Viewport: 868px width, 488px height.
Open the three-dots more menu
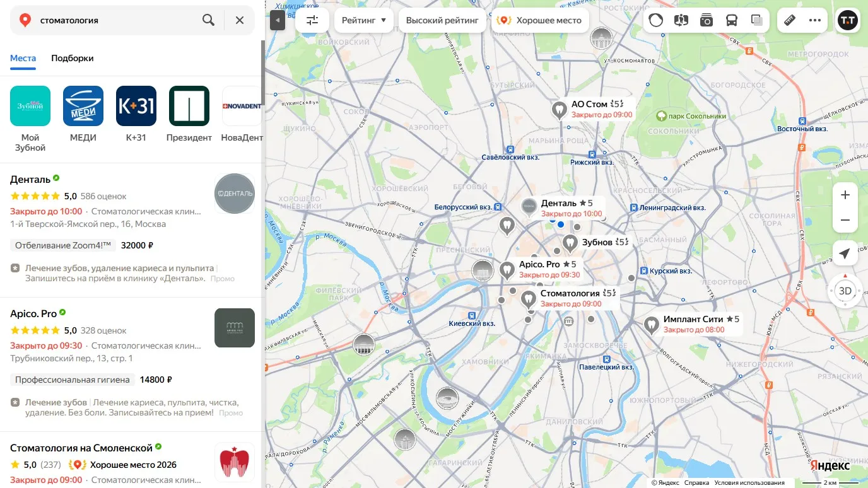point(815,20)
